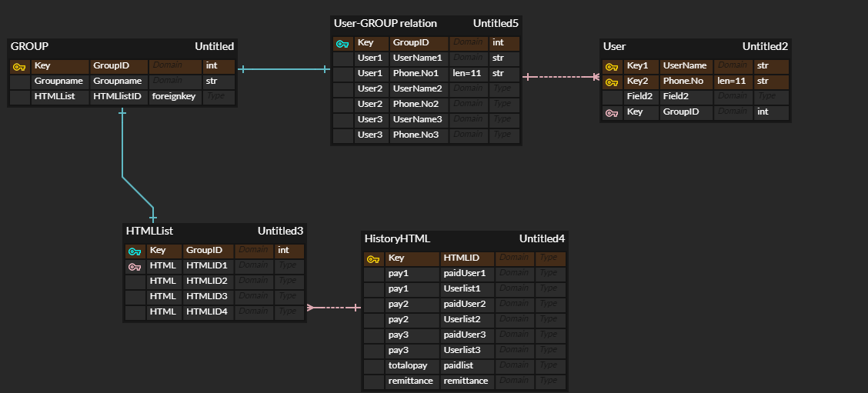Click the foreignkey domain cell
Image resolution: width=868 pixels, height=393 pixels.
[x=175, y=98]
